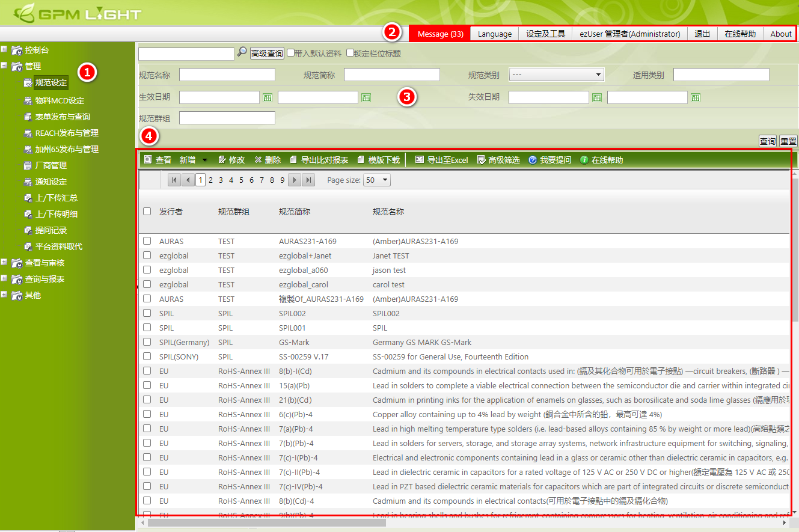Viewport: 799px width, 532px height.
Task: Expand 其他 tree node
Action: tap(4, 295)
